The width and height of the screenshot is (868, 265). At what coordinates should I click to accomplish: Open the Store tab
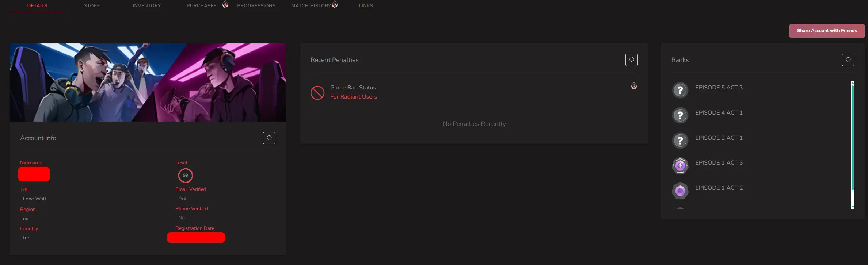click(92, 6)
